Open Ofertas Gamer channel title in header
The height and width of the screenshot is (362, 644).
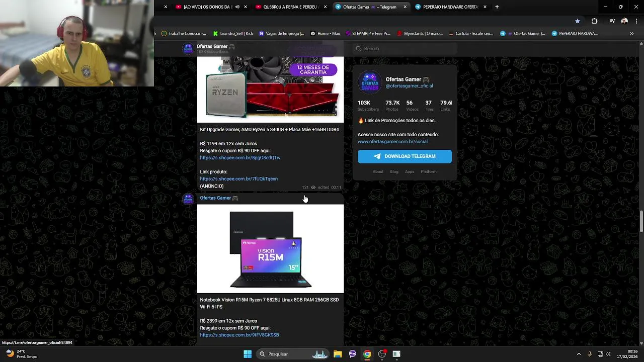pyautogui.click(x=215, y=46)
